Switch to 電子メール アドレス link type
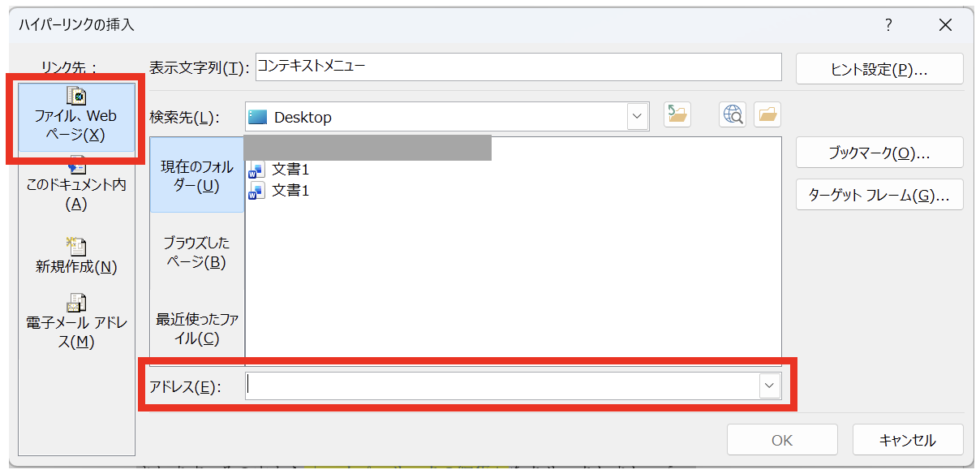This screenshot has height=474, width=980. 76,323
